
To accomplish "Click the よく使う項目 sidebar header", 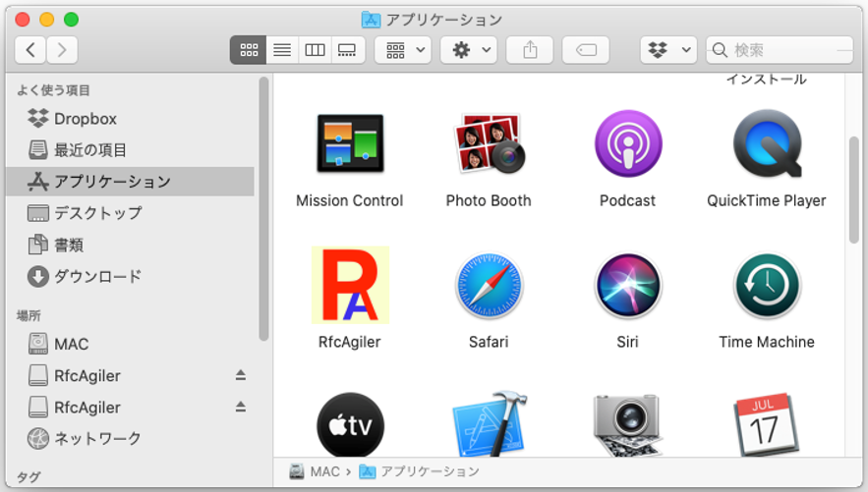I will point(53,90).
